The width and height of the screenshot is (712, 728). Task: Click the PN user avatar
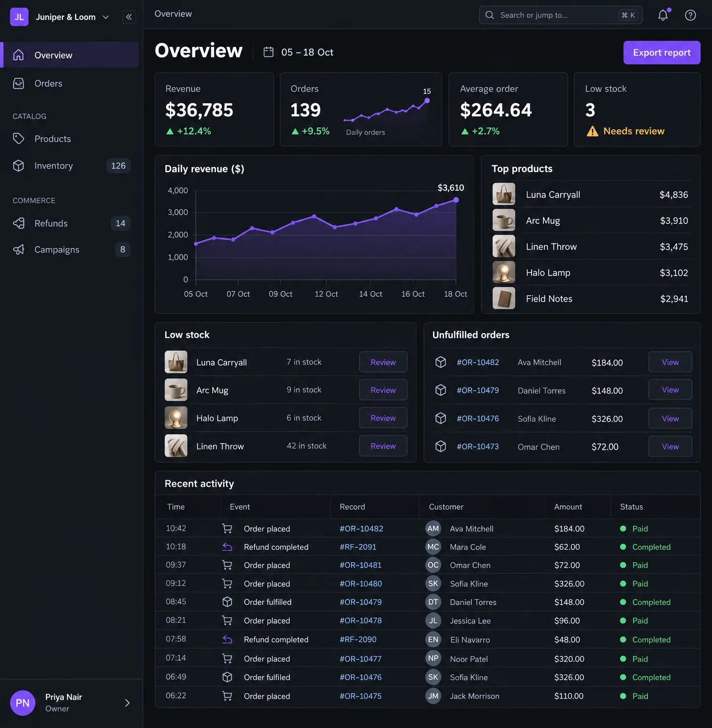23,703
